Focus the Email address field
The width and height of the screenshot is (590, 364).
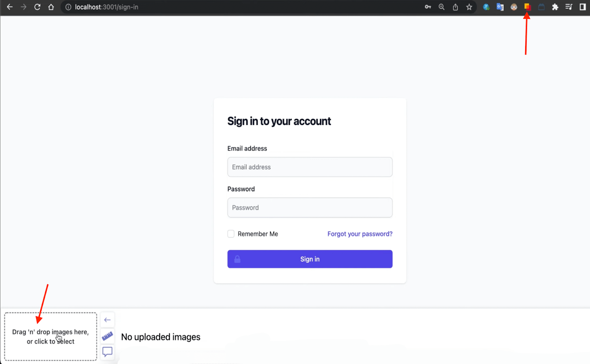coord(310,167)
